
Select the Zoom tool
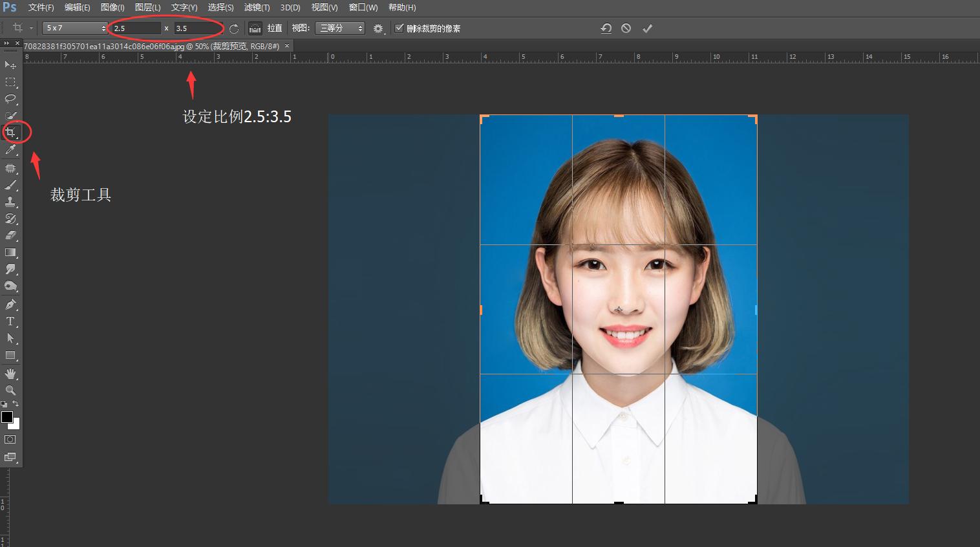[10, 391]
